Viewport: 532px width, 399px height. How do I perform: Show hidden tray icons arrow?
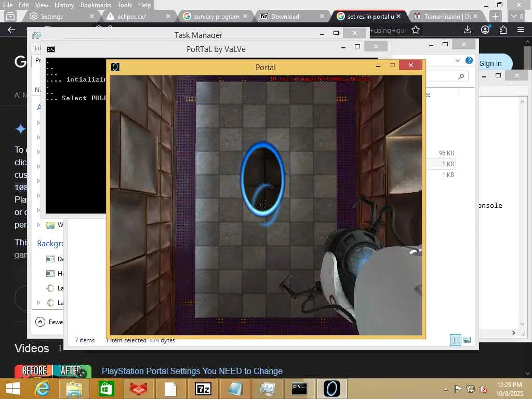(x=445, y=389)
